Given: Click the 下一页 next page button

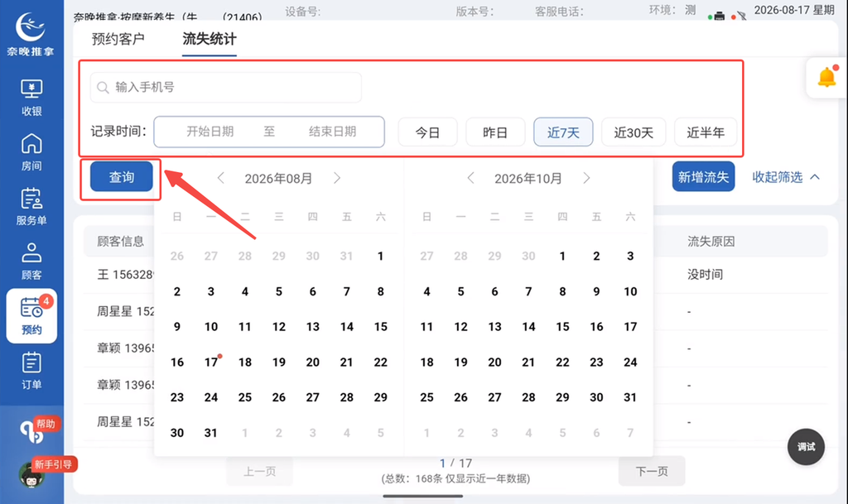Looking at the screenshot, I should tap(652, 471).
